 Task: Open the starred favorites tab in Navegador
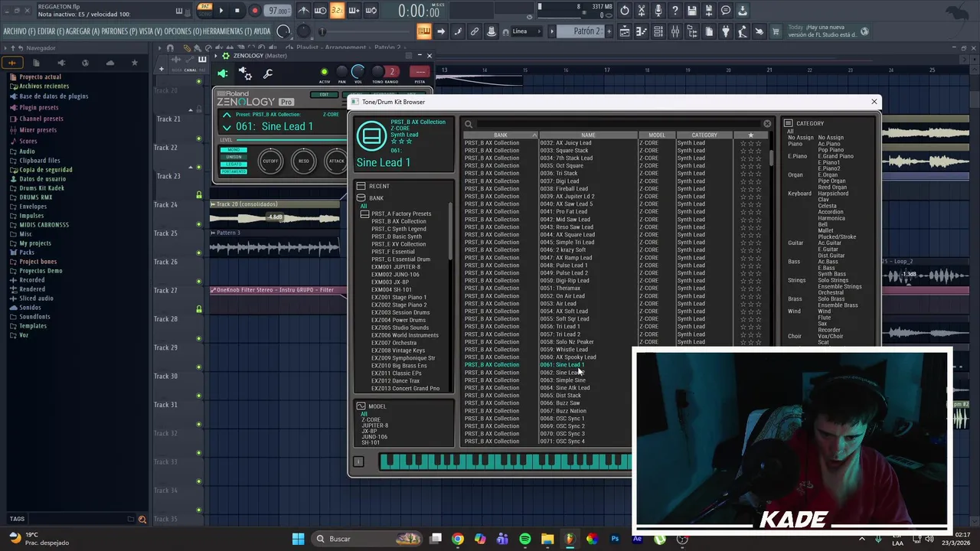[134, 63]
